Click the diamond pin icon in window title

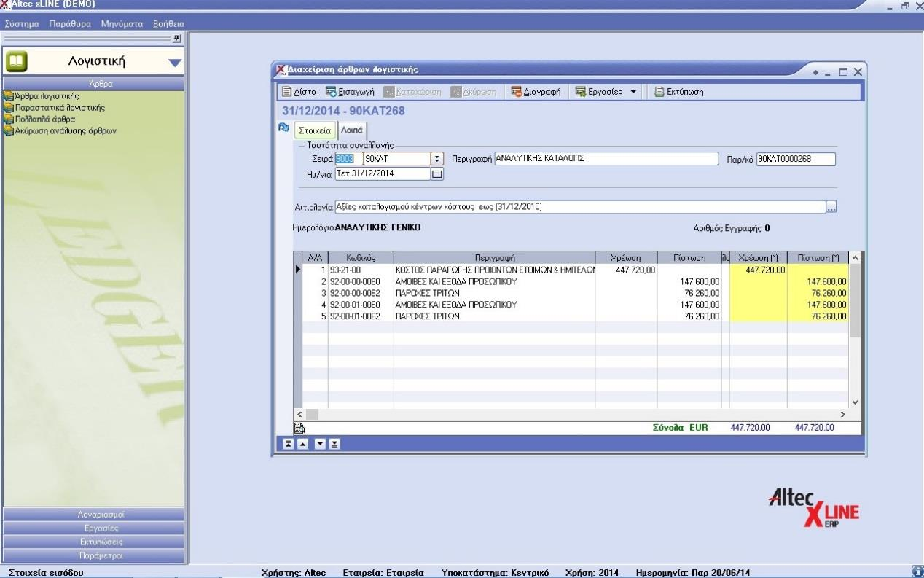[x=815, y=72]
